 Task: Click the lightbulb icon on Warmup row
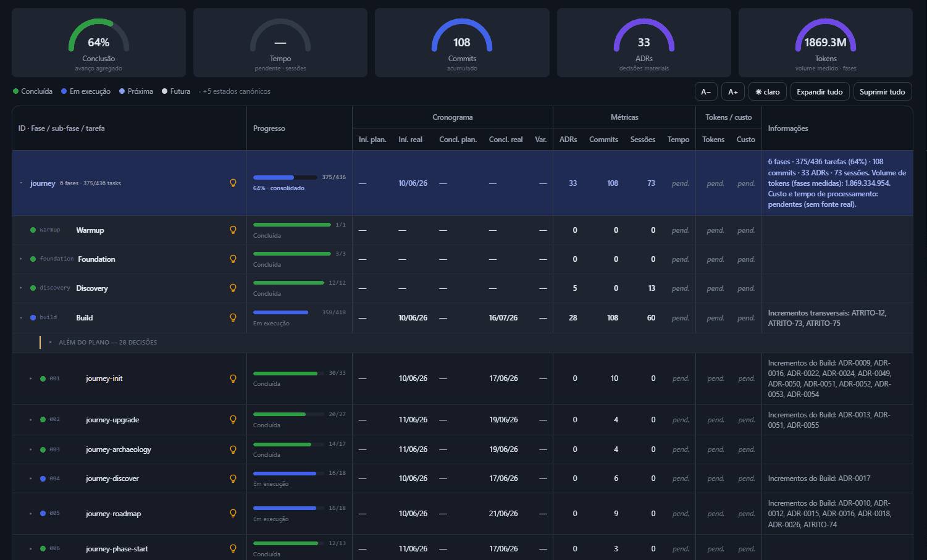[233, 230]
